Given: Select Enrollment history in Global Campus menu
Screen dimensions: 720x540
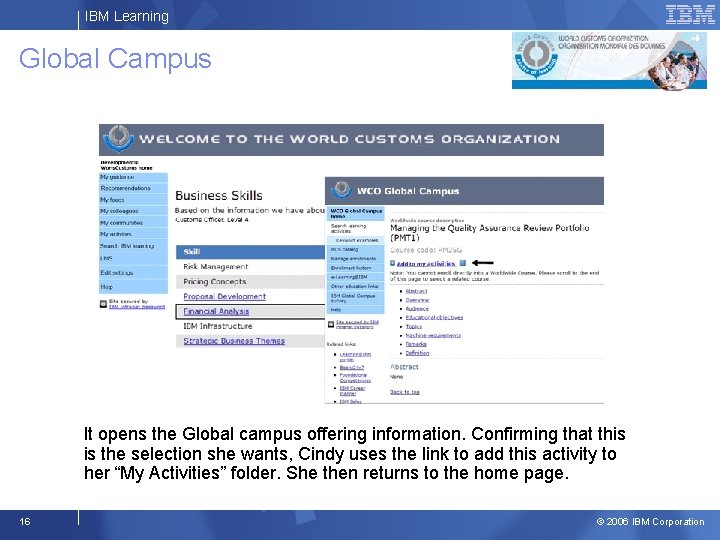Looking at the screenshot, I should click(x=355, y=268).
